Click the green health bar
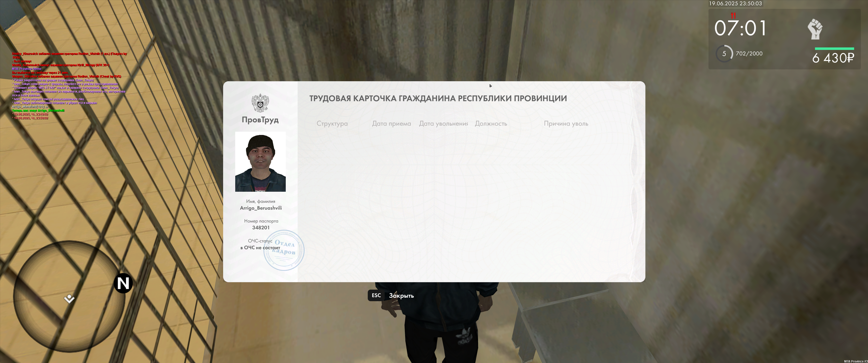Screen dimensions: 868x363 pyautogui.click(x=834, y=49)
